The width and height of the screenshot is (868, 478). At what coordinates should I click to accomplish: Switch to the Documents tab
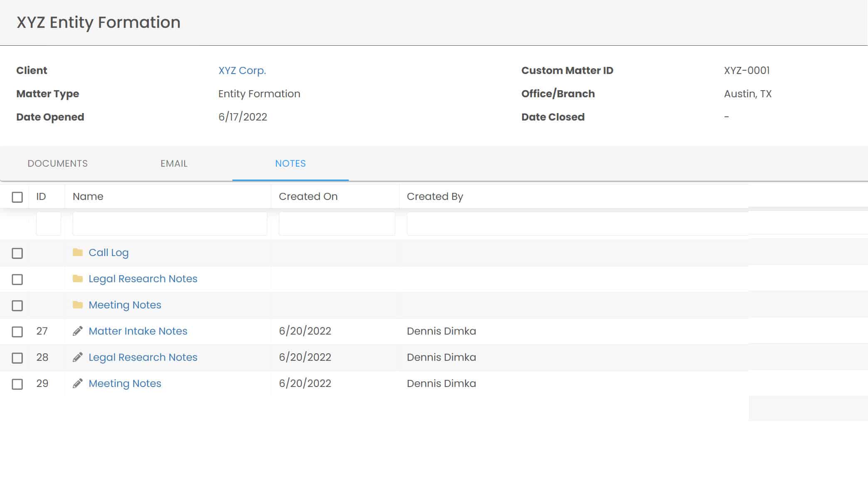pyautogui.click(x=57, y=163)
